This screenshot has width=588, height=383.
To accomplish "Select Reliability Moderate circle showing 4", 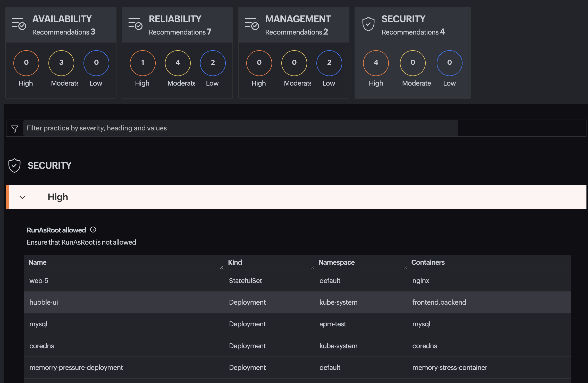I will pyautogui.click(x=178, y=63).
